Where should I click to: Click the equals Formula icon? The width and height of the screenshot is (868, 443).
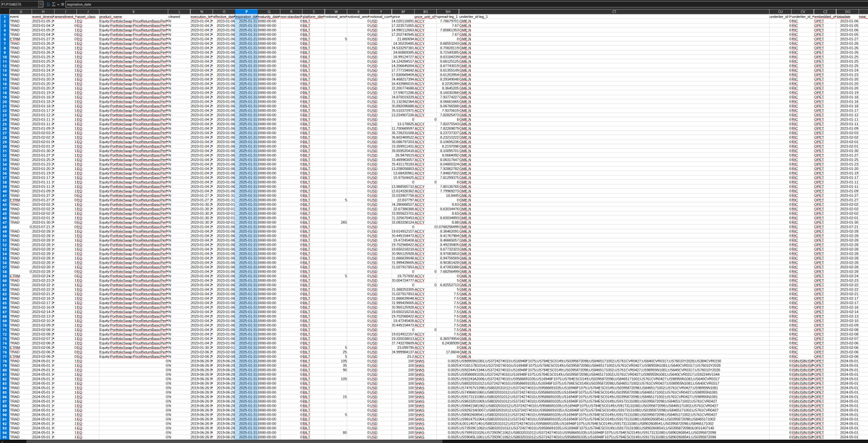(x=63, y=4)
